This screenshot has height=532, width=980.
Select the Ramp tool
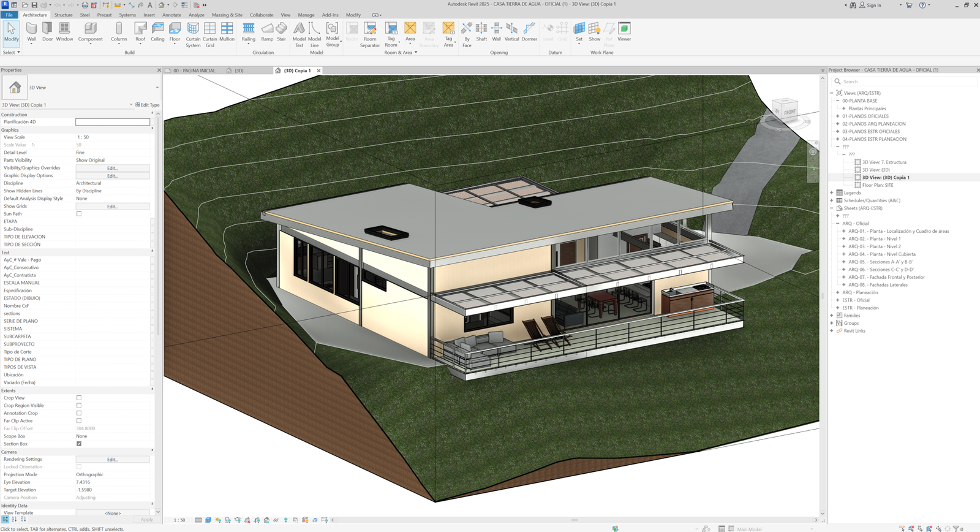coord(267,32)
